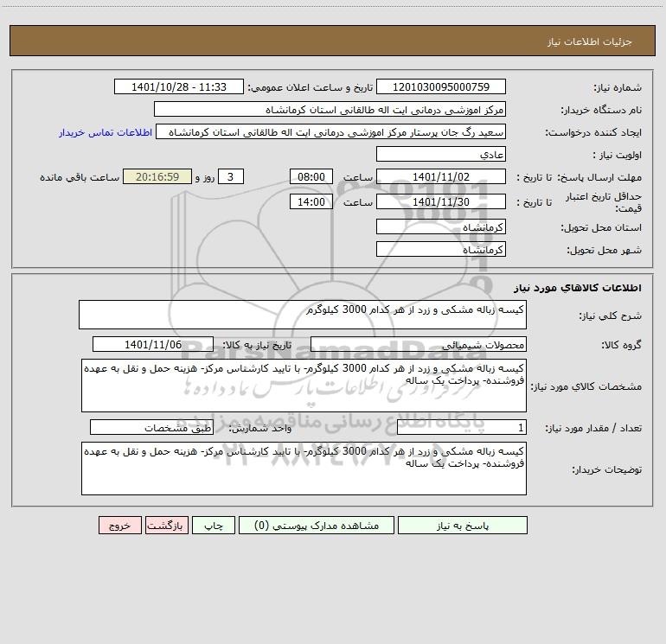Click the واحد شمارش field طبق مشخصات
The width and height of the screenshot is (666, 644).
coord(151,427)
